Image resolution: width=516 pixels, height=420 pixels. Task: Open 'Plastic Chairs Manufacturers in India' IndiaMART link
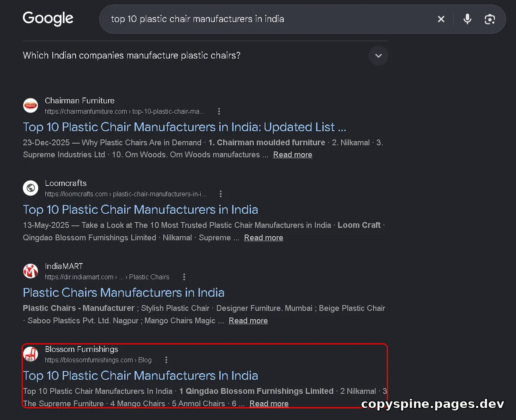124,292
